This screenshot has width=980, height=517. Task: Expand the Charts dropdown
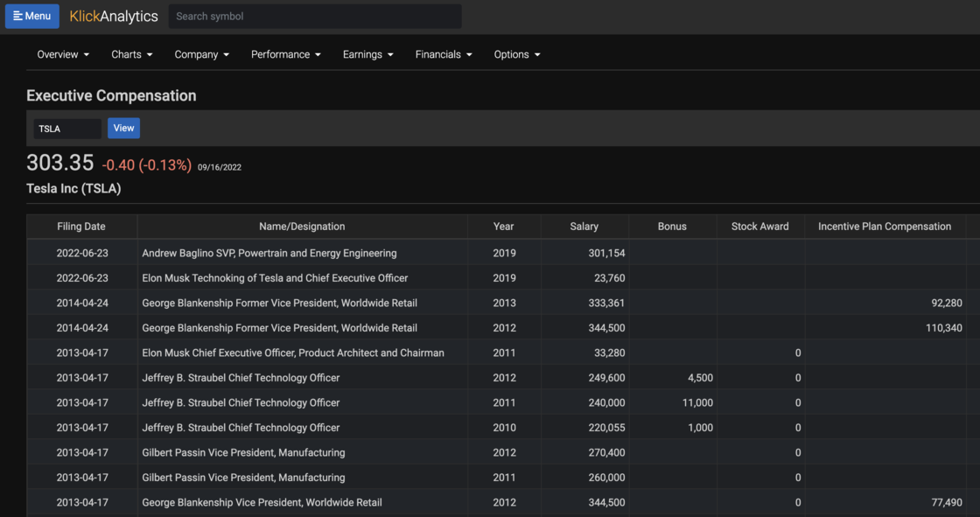pyautogui.click(x=132, y=54)
